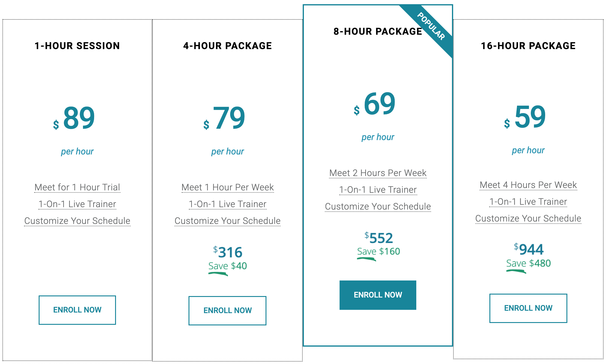Select the 16-Hour Package heading
Image resolution: width=606 pixels, height=364 pixels.
point(528,46)
